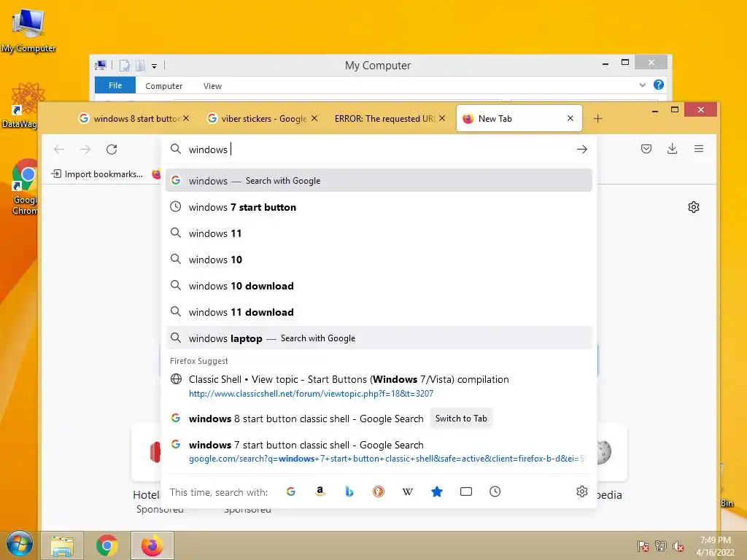Choose suggestion 'windows 7 start button'
Screen dimensions: 747x560
pyautogui.click(x=379, y=207)
